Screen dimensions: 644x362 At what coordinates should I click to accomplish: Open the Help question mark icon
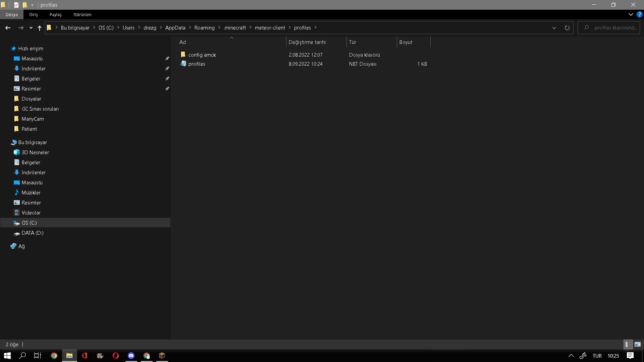[639, 14]
